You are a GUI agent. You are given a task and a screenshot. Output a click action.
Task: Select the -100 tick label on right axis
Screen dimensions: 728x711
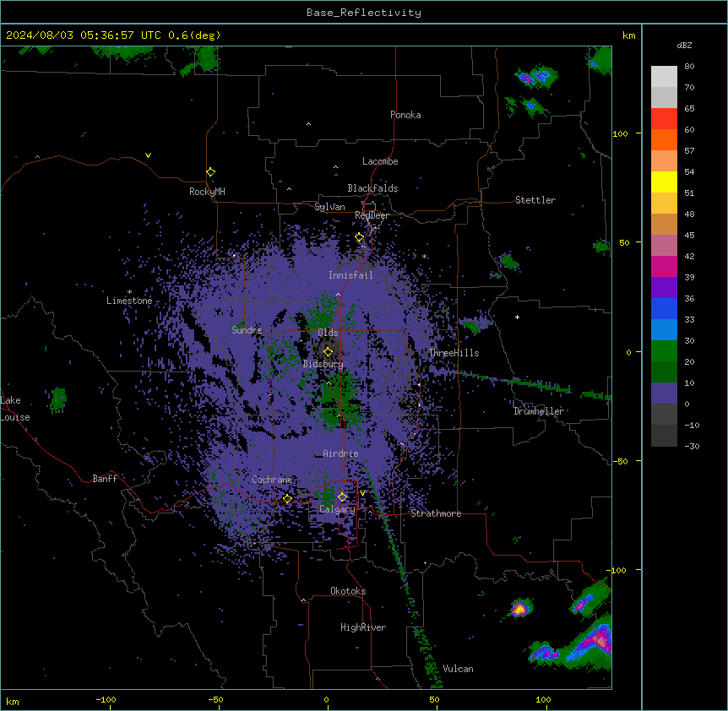[x=617, y=570]
